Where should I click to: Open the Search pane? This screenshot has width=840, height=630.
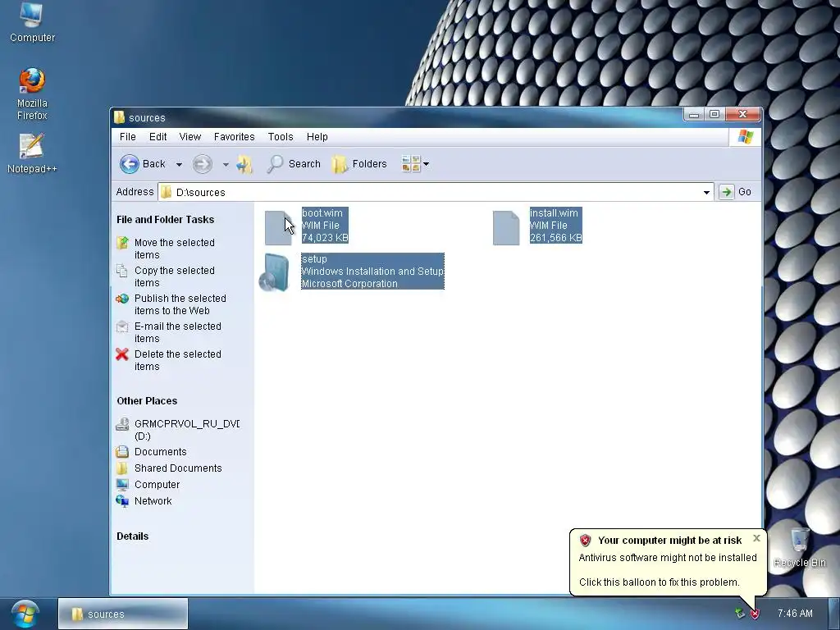(x=294, y=164)
